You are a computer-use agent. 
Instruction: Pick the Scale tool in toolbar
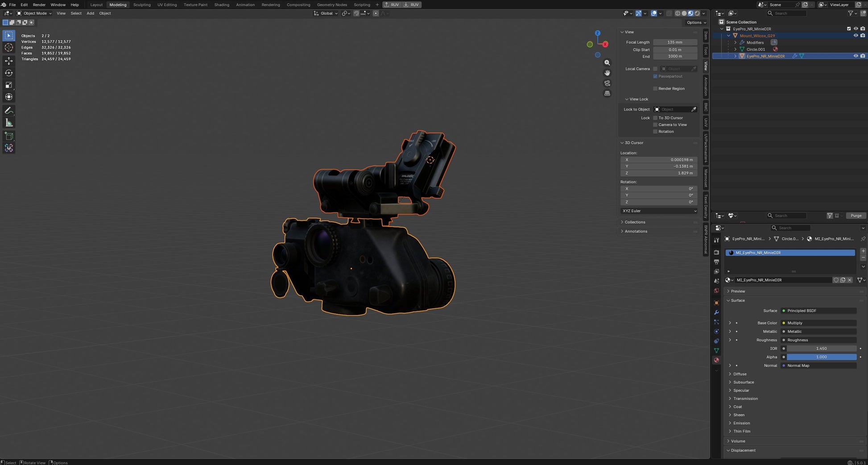point(9,85)
